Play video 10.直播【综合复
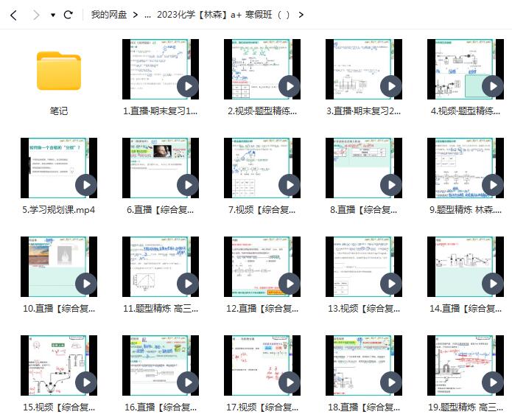This screenshot has width=512, height=420. tap(86, 284)
